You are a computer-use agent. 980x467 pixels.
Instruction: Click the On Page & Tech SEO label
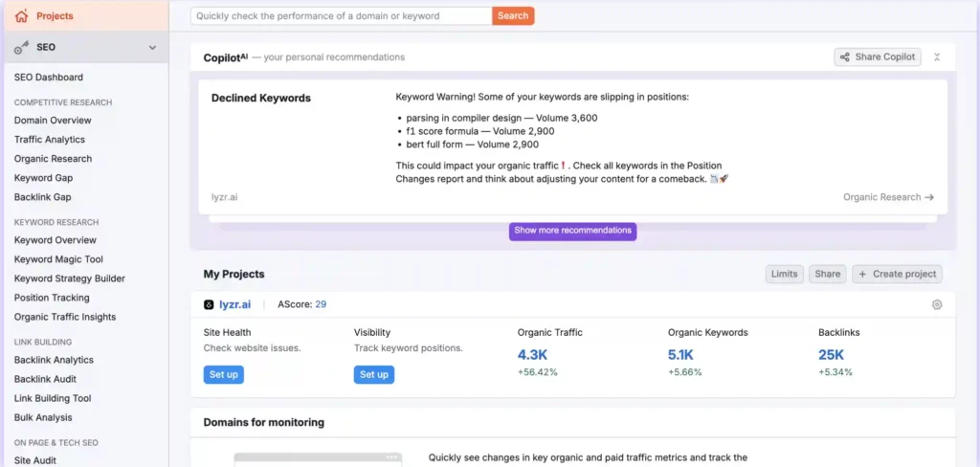(56, 443)
